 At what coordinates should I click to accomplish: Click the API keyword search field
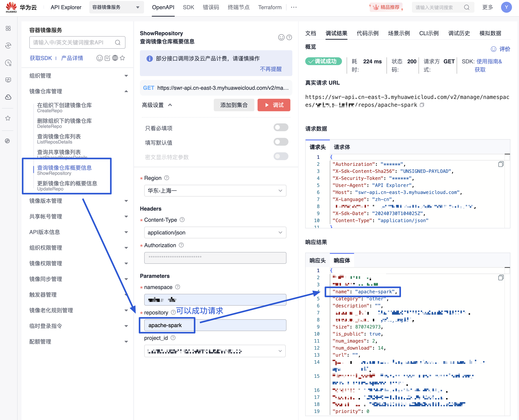coord(77,43)
